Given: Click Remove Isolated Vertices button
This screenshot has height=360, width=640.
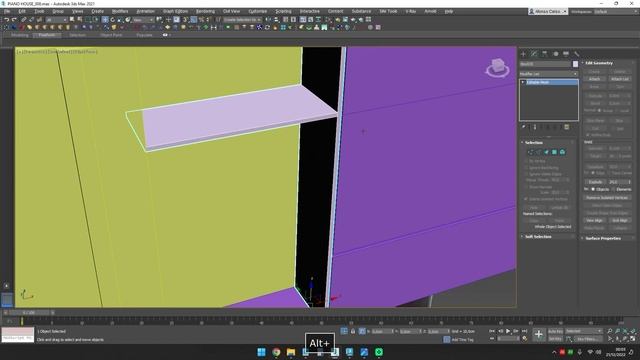Looking at the screenshot, I should (607, 198).
